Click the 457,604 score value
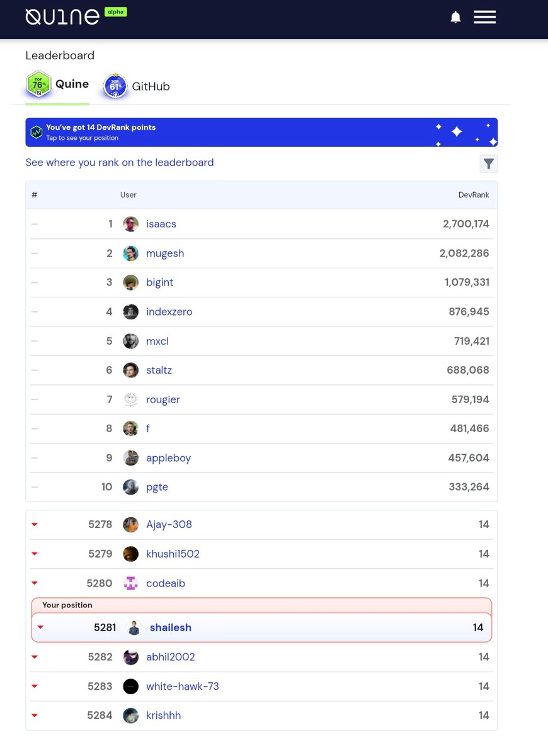Viewport: 548px width, 756px height. tap(469, 458)
